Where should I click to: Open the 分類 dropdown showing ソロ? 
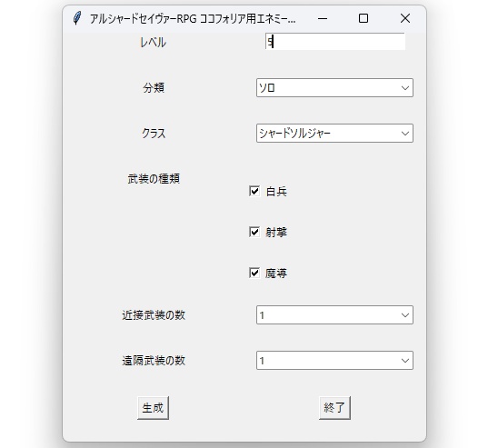click(x=334, y=88)
